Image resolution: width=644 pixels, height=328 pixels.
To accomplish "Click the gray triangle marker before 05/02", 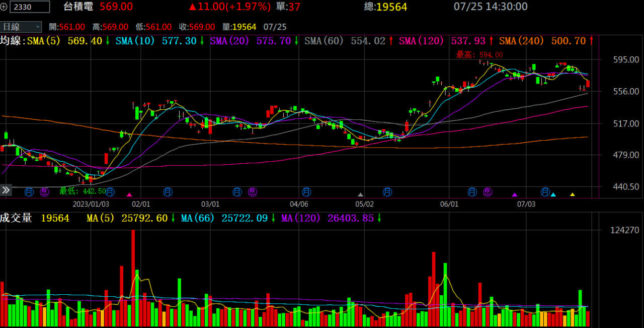I will tap(360, 194).
